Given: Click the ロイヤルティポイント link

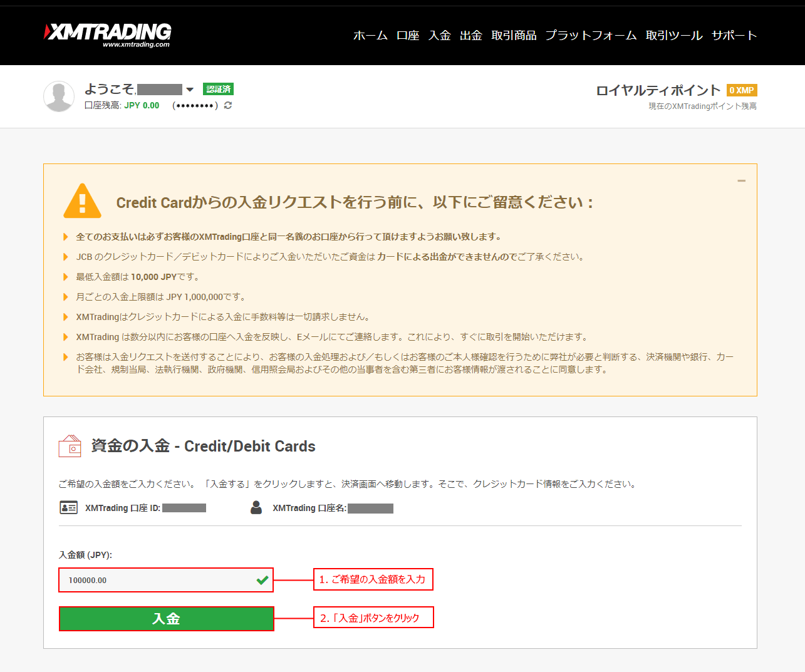Looking at the screenshot, I should click(x=658, y=90).
